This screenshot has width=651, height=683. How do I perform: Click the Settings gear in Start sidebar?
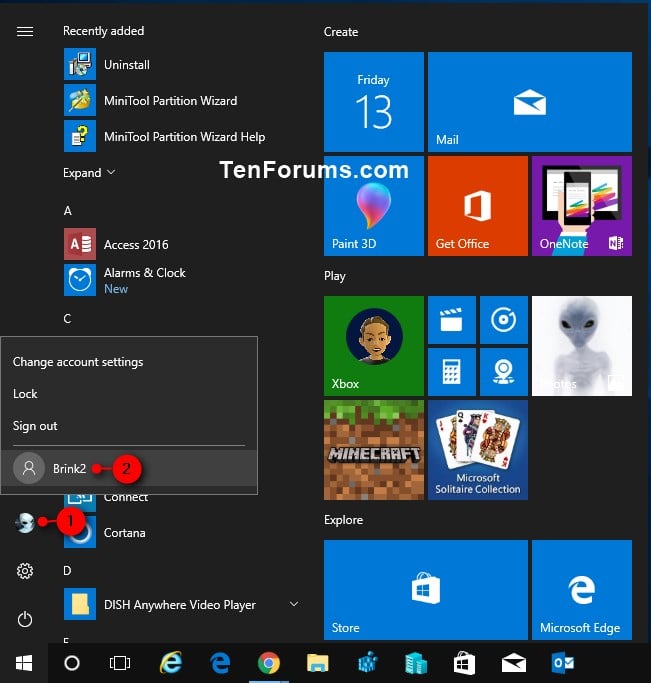25,571
